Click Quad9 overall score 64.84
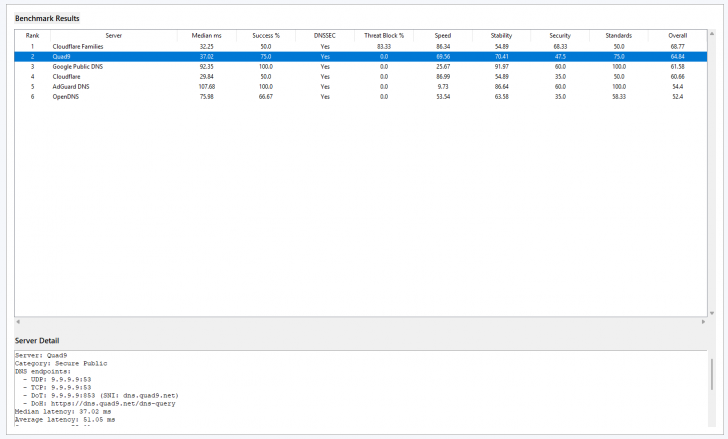The image size is (728, 439). tap(678, 57)
